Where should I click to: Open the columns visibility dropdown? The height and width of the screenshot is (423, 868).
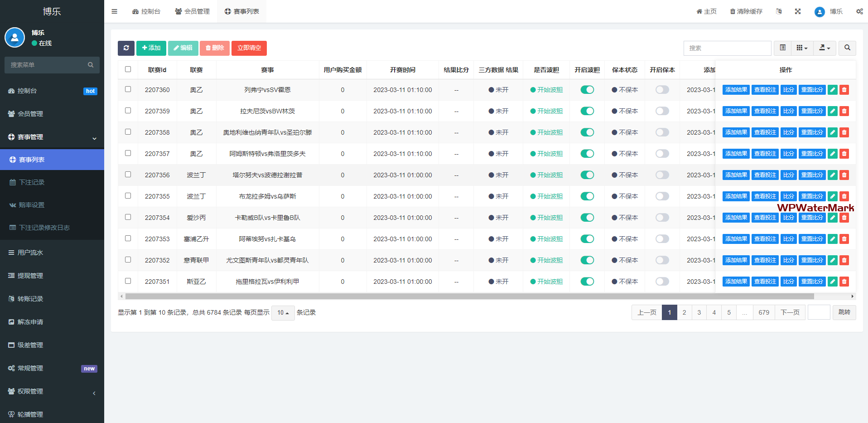[x=802, y=48]
